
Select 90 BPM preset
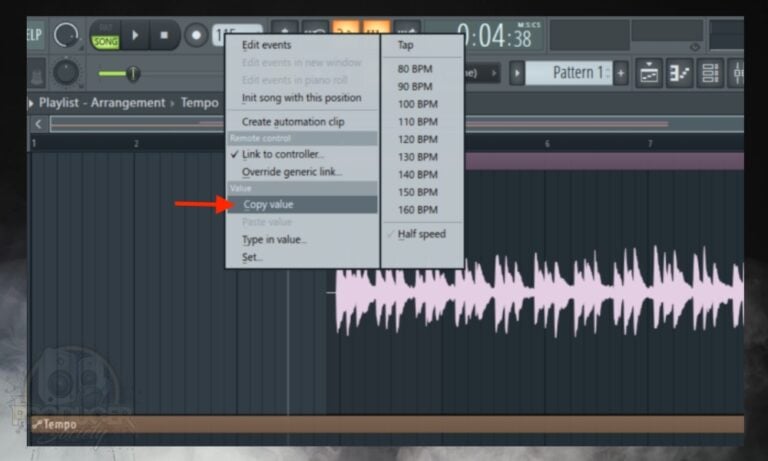click(x=415, y=87)
